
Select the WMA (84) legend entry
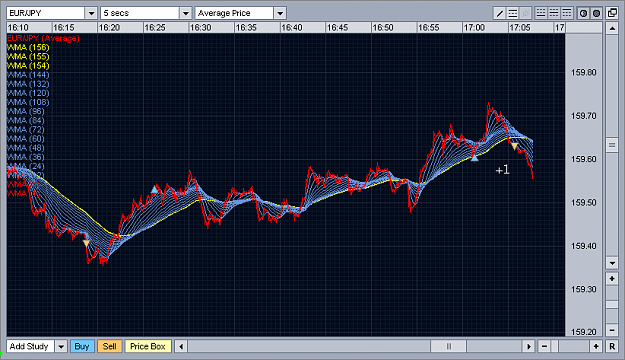(x=26, y=120)
